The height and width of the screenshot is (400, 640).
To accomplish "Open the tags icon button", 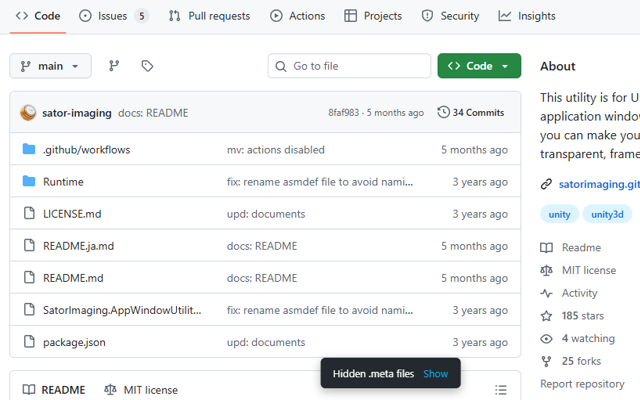I will point(147,66).
